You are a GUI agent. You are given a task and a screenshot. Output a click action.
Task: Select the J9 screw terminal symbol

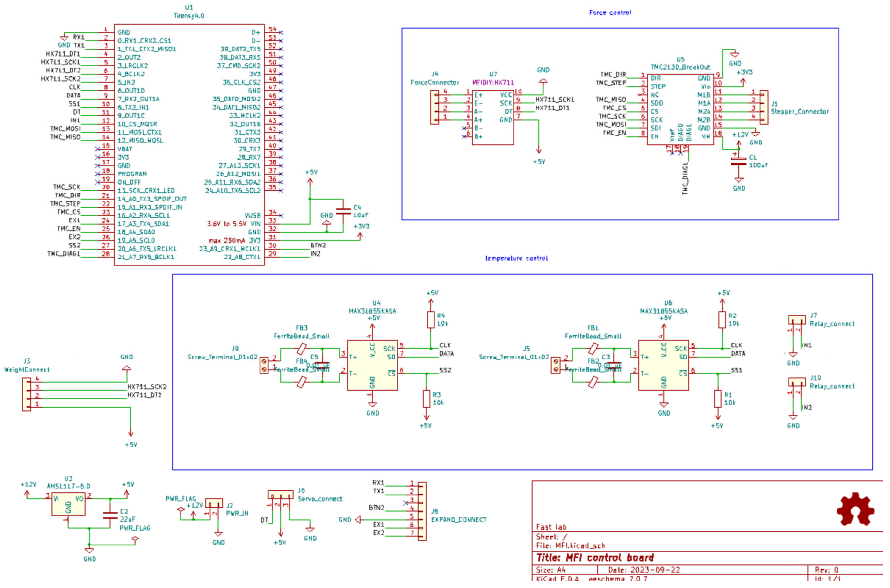point(264,365)
